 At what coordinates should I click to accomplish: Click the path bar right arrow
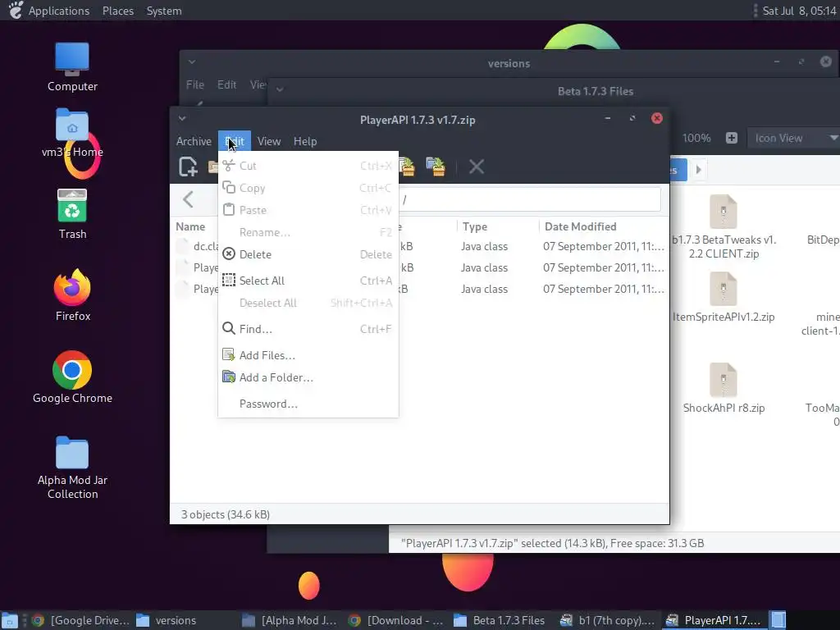698,170
